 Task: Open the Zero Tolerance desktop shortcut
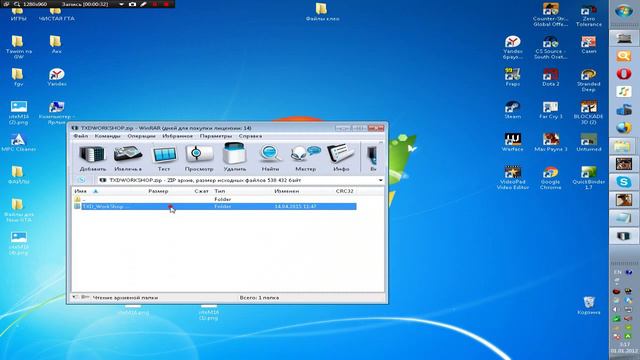point(589,14)
